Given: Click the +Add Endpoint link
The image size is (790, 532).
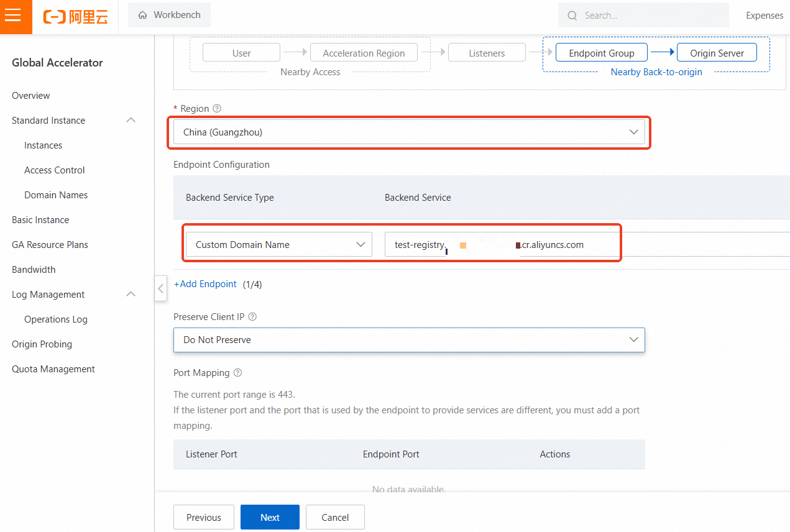Looking at the screenshot, I should point(205,284).
